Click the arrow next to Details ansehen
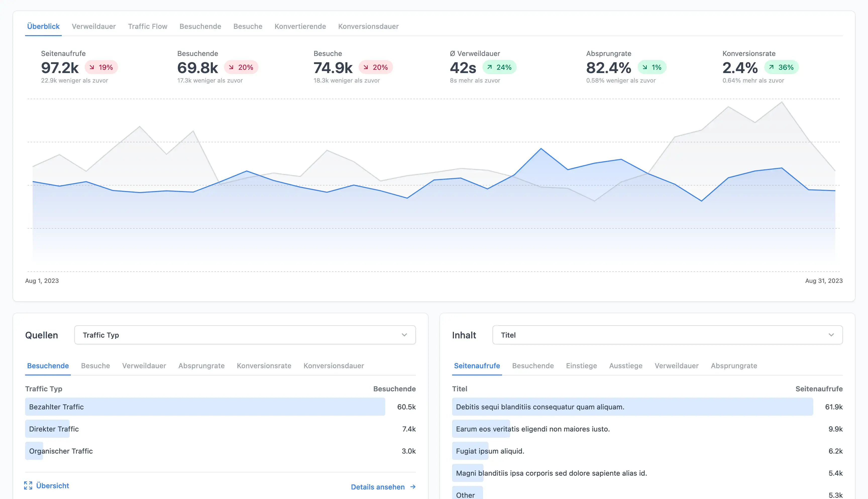 pos(413,487)
